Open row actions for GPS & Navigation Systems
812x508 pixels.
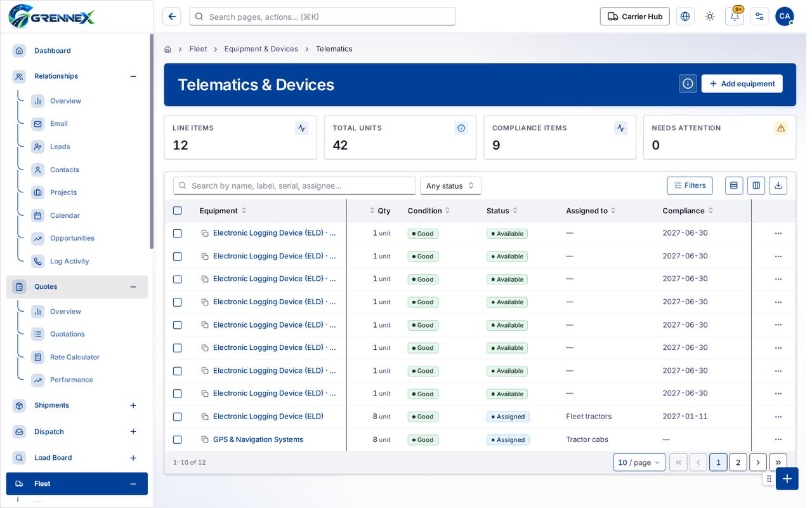[778, 439]
